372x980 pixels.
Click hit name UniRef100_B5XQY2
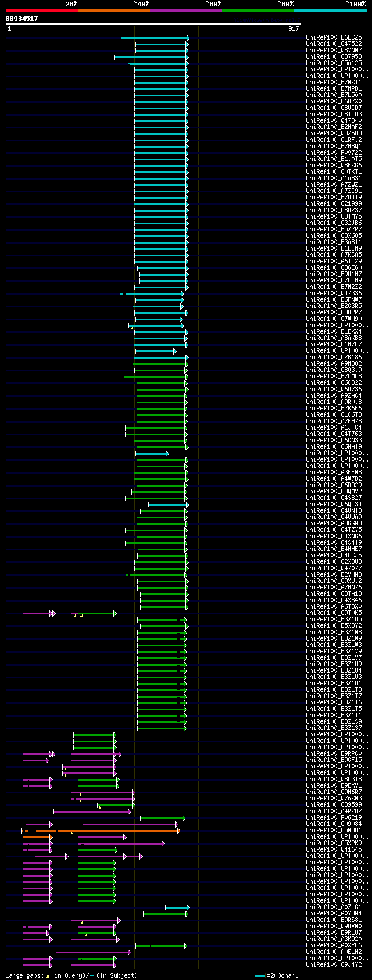334,626
